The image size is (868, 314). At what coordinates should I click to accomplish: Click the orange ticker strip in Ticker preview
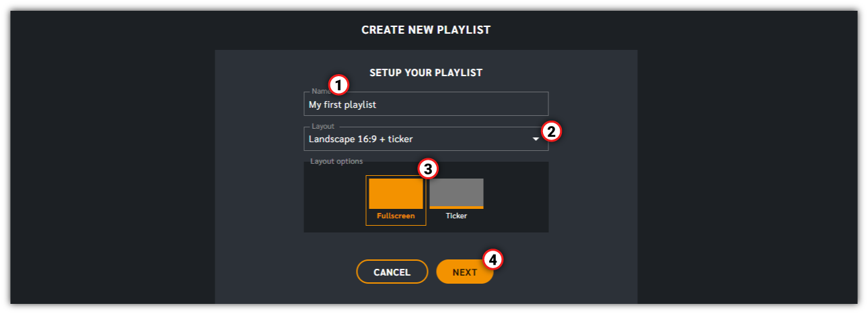pyautogui.click(x=456, y=207)
